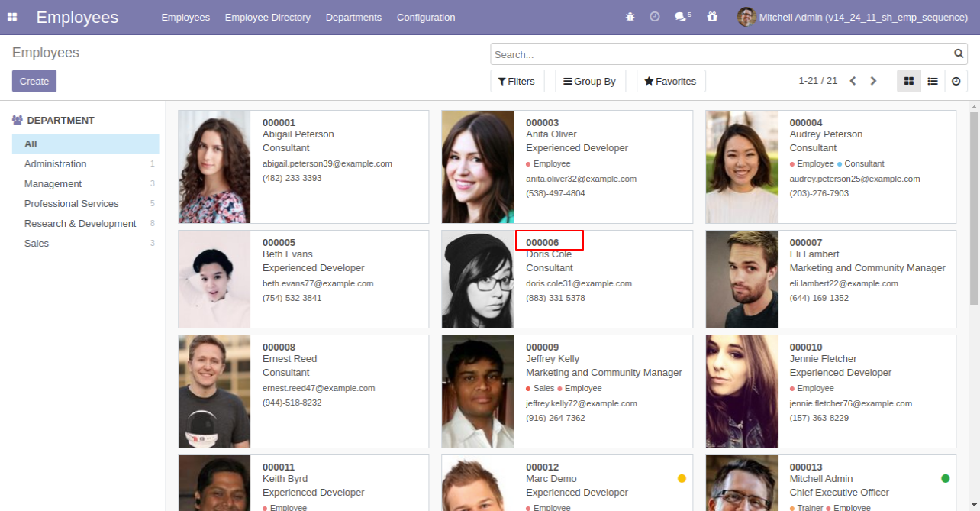Screen dimensions: 980x511
Task: Open Doris Cole's photo thumbnail
Action: click(x=478, y=279)
